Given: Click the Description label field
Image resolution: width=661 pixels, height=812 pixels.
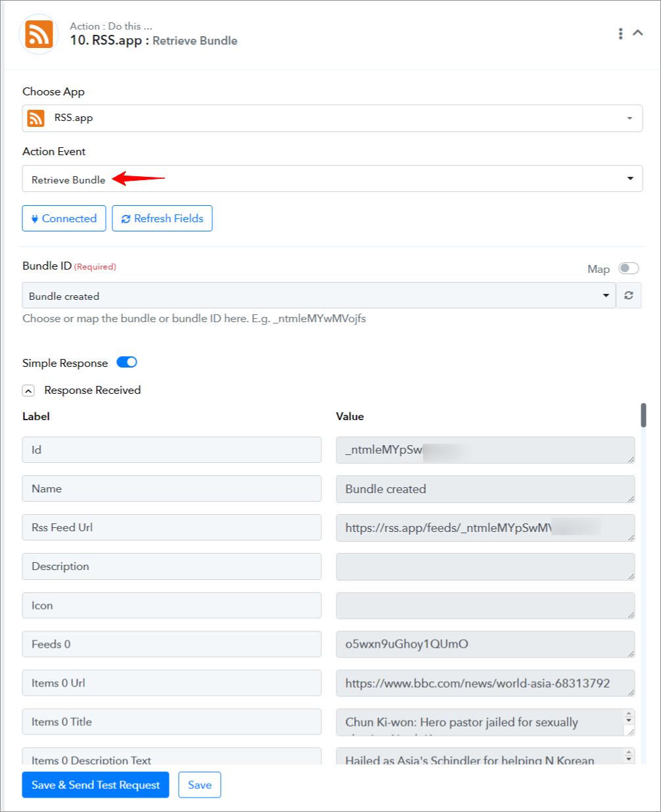Looking at the screenshot, I should click(x=171, y=566).
